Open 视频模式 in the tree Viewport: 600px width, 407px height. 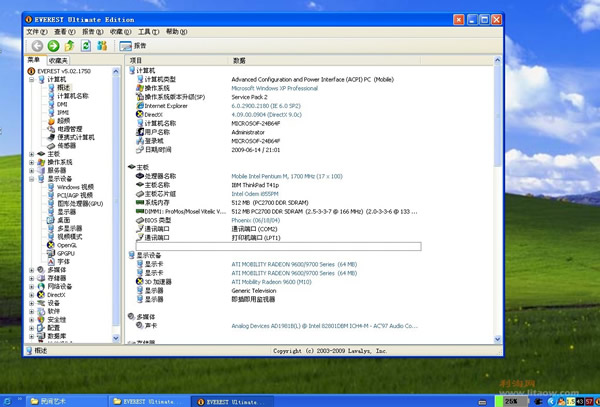coord(70,237)
